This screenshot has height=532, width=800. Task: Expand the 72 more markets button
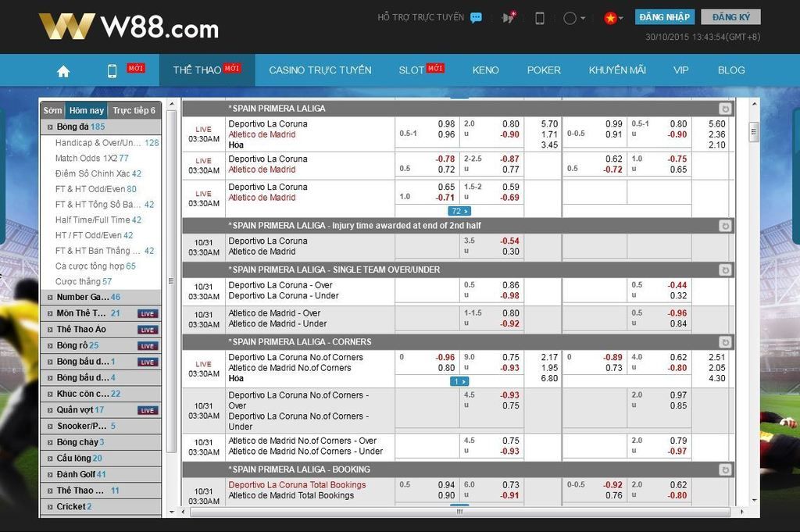(x=459, y=211)
